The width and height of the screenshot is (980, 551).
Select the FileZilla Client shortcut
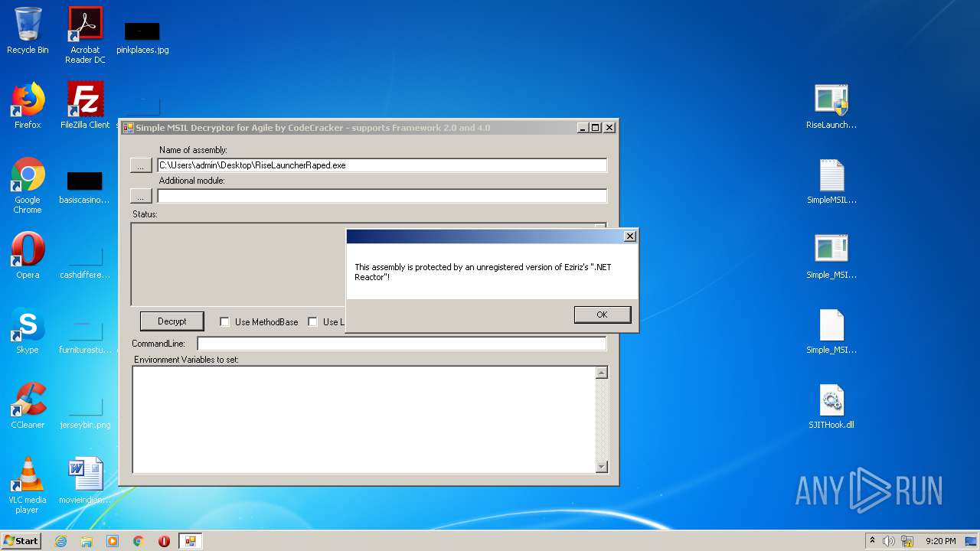(85, 106)
